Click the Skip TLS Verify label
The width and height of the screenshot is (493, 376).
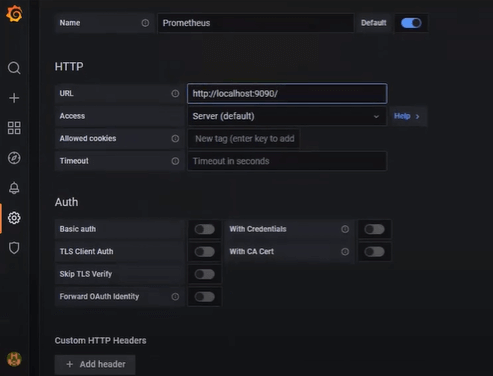click(86, 274)
